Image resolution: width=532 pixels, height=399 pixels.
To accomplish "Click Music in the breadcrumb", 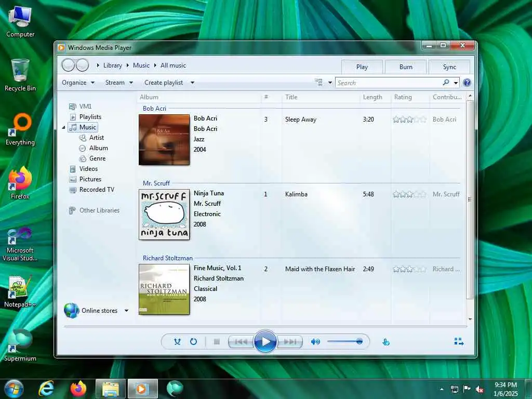I will 141,65.
